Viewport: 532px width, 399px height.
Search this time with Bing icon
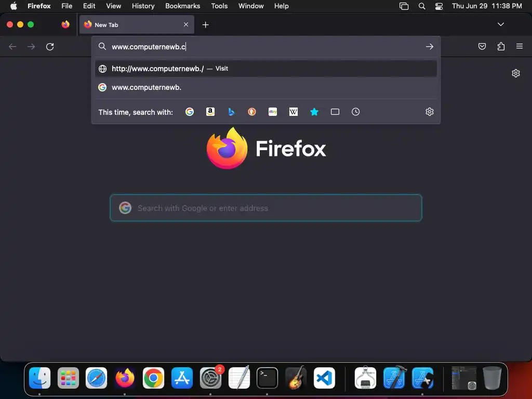(231, 112)
